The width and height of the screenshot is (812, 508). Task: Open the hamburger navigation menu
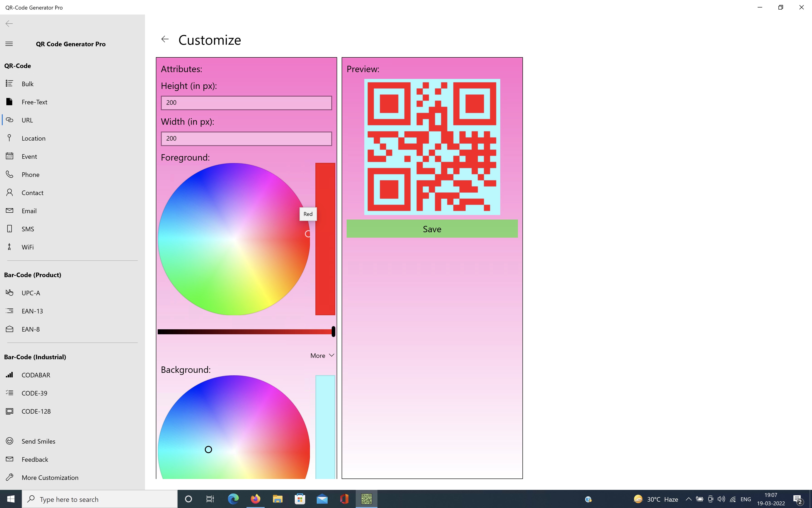tap(9, 44)
